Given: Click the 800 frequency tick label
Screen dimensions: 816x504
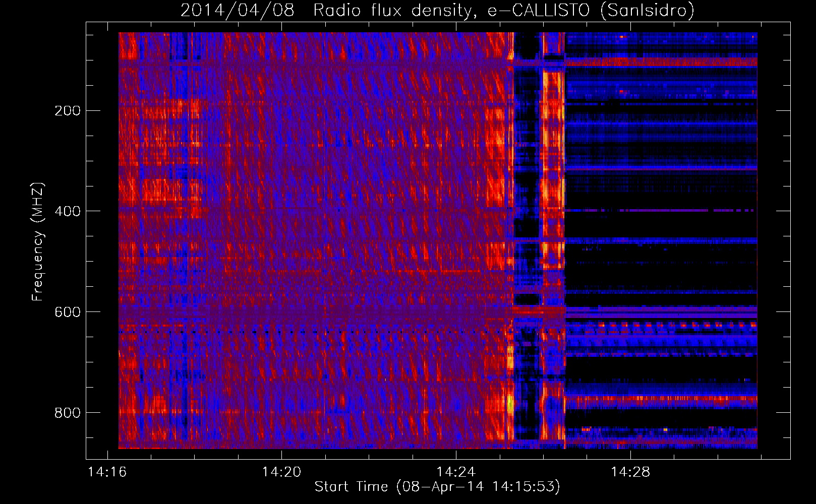Looking at the screenshot, I should click(68, 413).
